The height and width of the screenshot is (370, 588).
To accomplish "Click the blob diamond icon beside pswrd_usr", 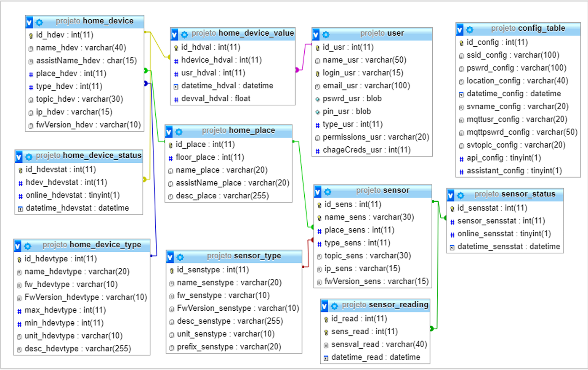I will tap(317, 98).
